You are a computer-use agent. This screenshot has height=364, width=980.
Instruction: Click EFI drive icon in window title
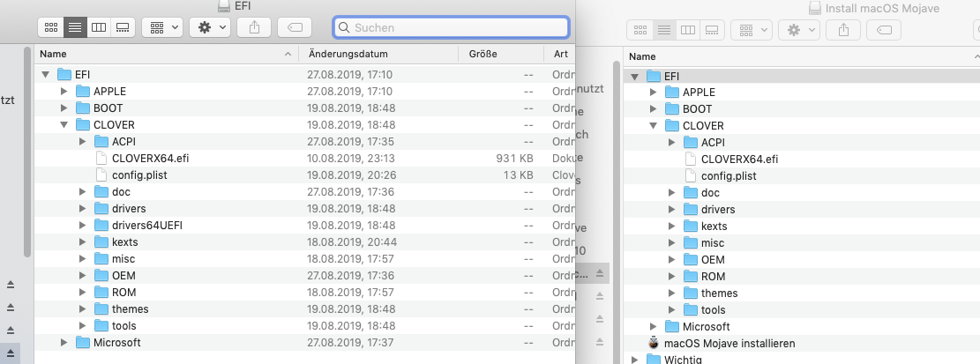[224, 5]
